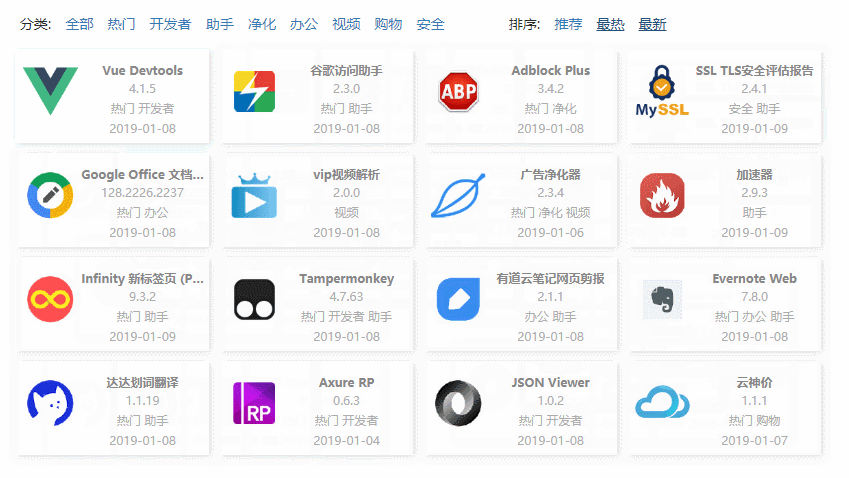Click the 云神价 blue cloud icon
Viewport: 849px width, 478px height.
point(662,402)
